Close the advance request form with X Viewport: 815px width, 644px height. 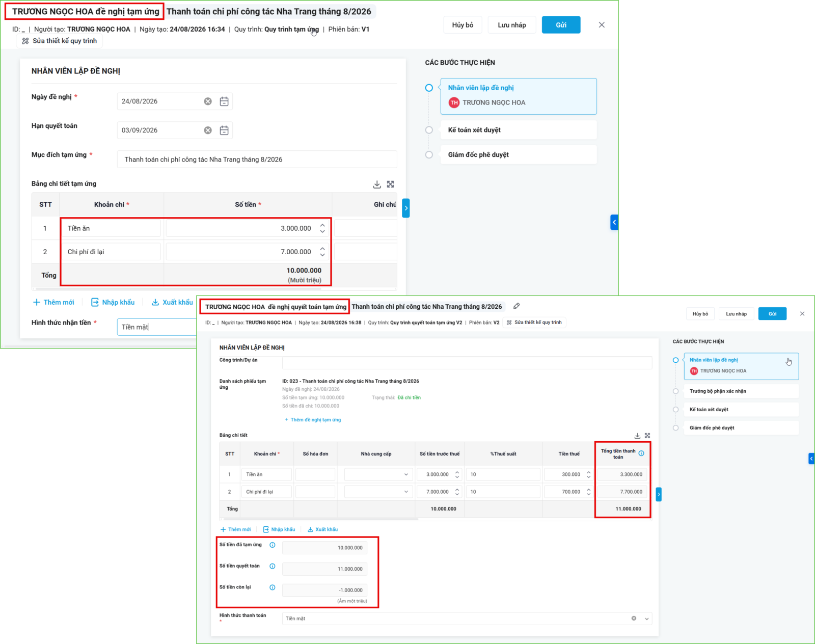point(602,25)
